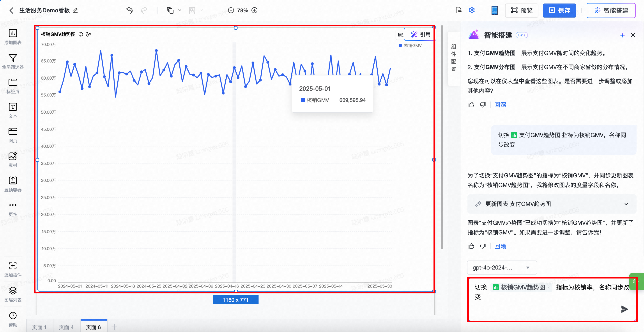The width and height of the screenshot is (644, 332).
Task: Click the thumbs up on last reply
Action: point(471,246)
